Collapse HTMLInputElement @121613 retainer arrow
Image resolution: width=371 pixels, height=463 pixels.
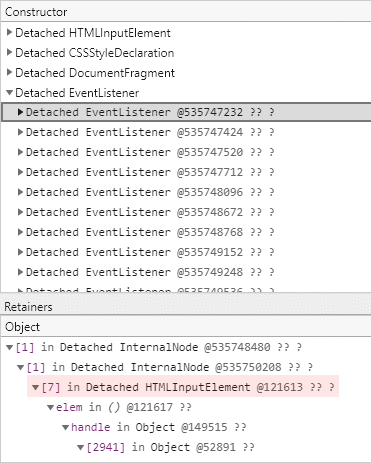coord(36,388)
